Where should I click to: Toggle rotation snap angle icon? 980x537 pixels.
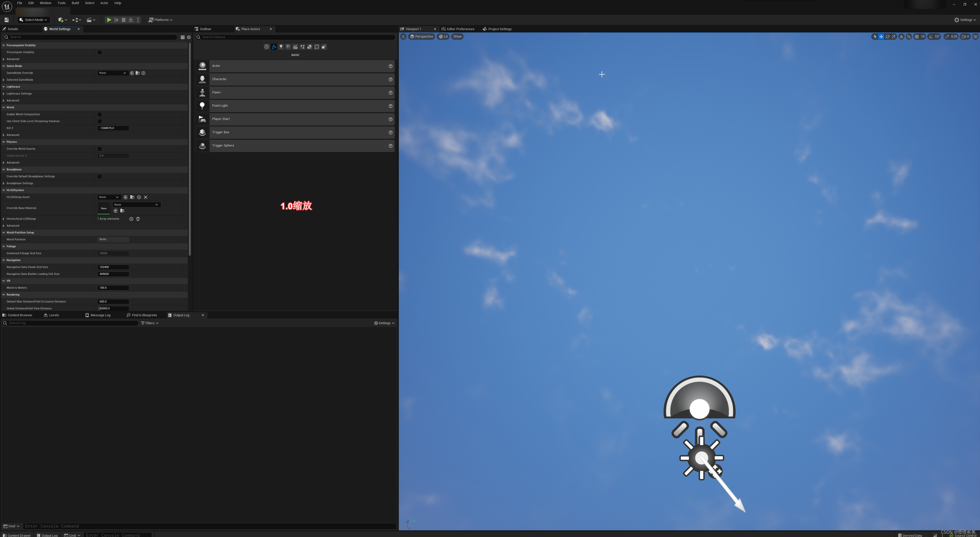930,37
